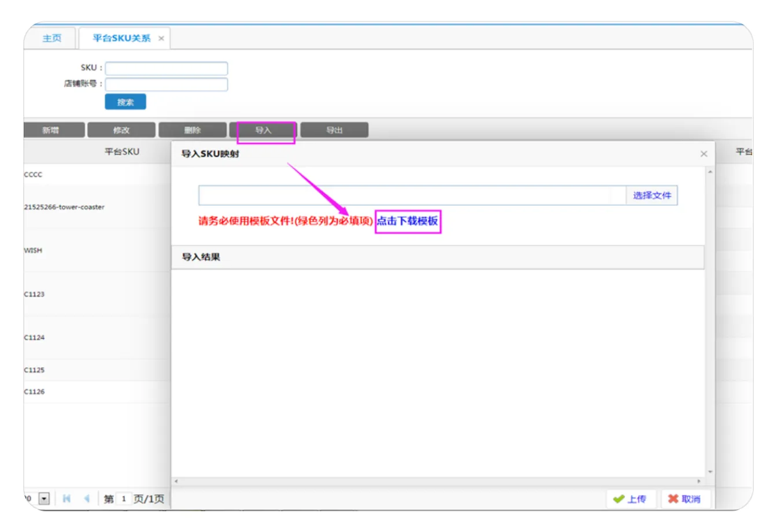Click the 取消 cancel button
This screenshot has height=532, width=777.
pyautogui.click(x=684, y=499)
